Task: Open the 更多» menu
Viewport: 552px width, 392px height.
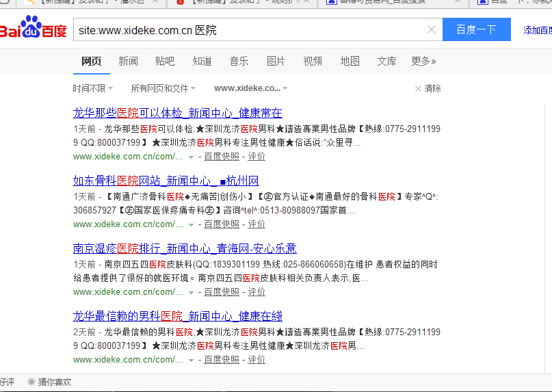Action: (423, 62)
